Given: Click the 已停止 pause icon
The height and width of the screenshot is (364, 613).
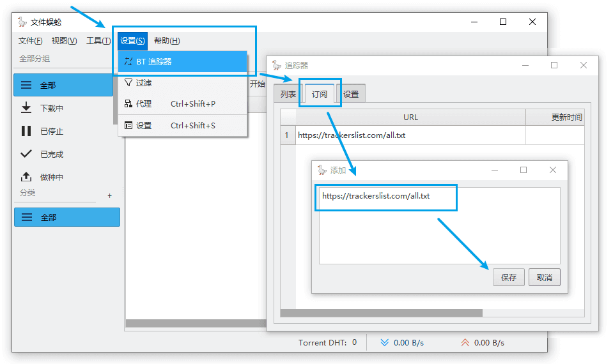Looking at the screenshot, I should 26,131.
